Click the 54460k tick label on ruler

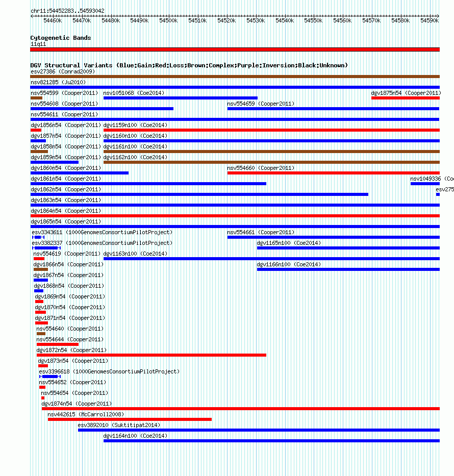point(53,20)
